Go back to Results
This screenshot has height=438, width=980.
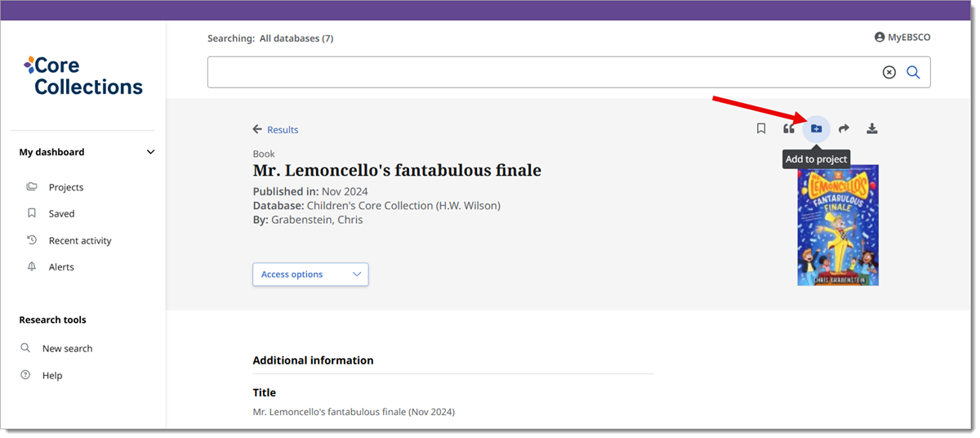pos(275,129)
